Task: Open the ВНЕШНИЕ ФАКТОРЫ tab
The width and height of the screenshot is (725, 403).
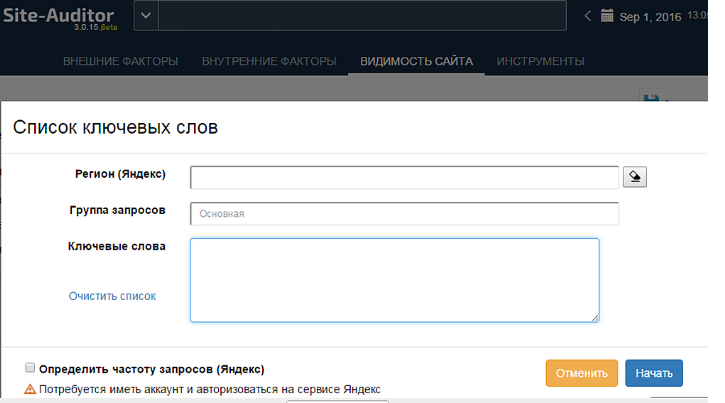Action: tap(120, 62)
